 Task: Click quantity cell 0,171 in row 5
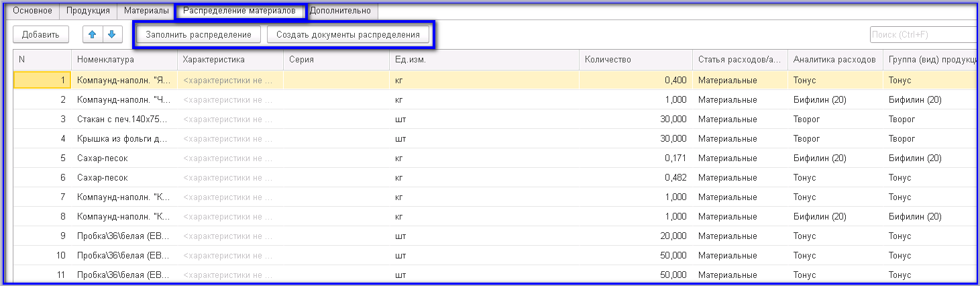point(635,158)
